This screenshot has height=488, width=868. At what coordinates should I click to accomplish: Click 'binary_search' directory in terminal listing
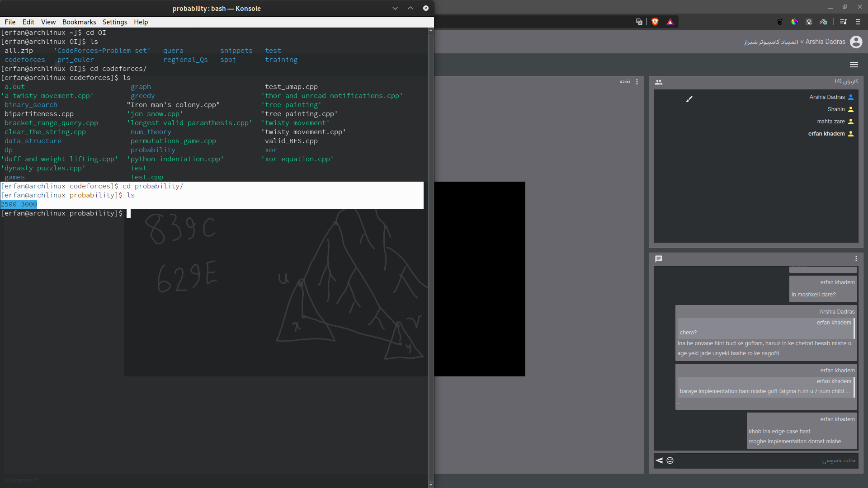tap(31, 105)
